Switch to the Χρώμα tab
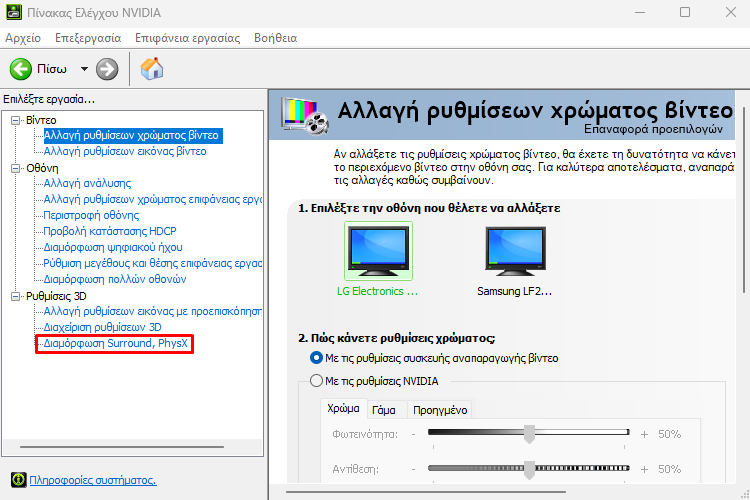750x500 pixels. pyautogui.click(x=343, y=409)
